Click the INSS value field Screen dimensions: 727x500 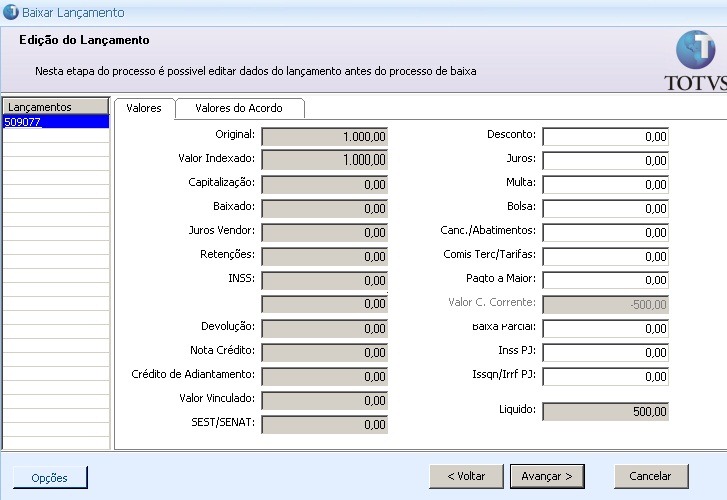[325, 281]
